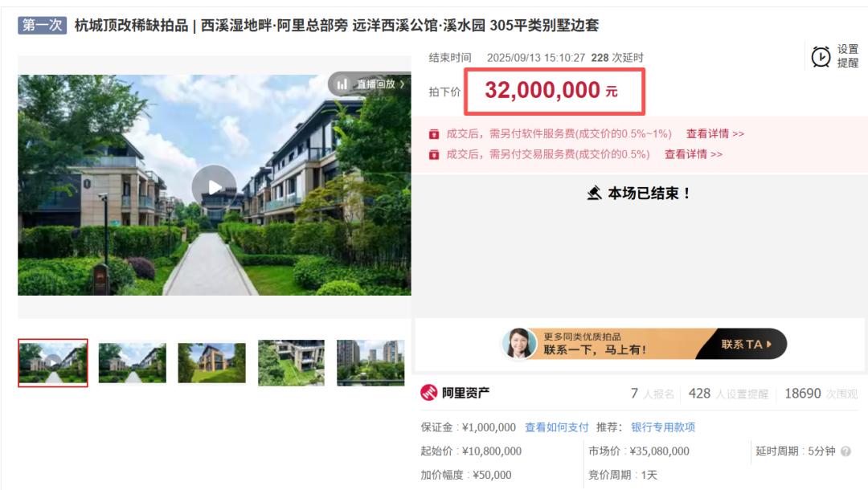Play the property video
868x490 pixels.
215,187
